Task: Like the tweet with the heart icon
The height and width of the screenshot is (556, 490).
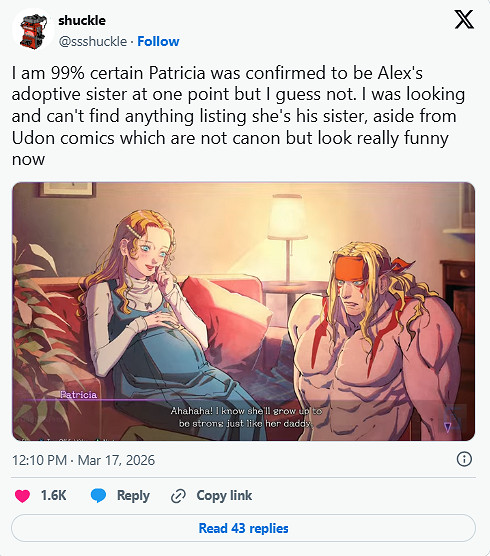Action: [22, 496]
